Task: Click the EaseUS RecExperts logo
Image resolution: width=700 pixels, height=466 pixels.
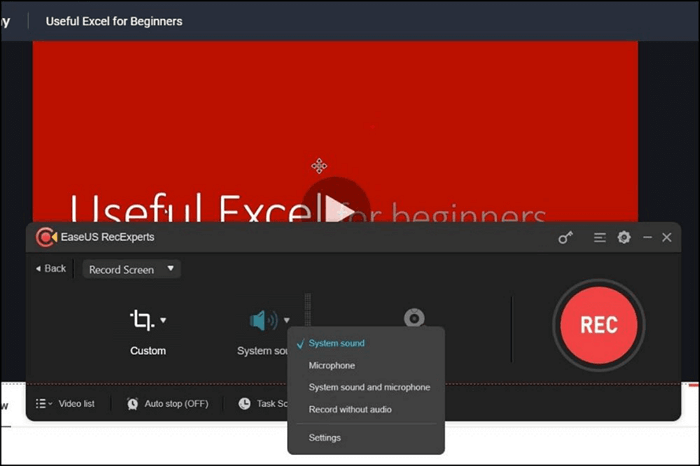Action: point(46,237)
